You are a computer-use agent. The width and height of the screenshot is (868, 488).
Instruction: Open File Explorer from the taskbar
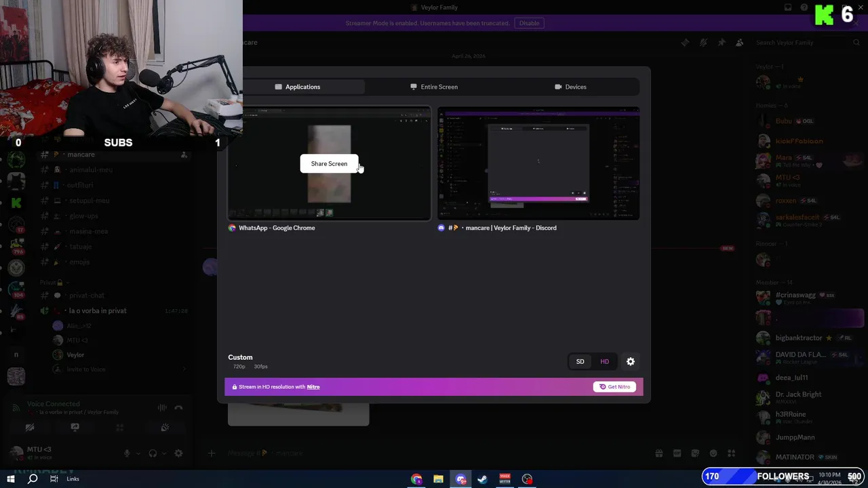(438, 479)
